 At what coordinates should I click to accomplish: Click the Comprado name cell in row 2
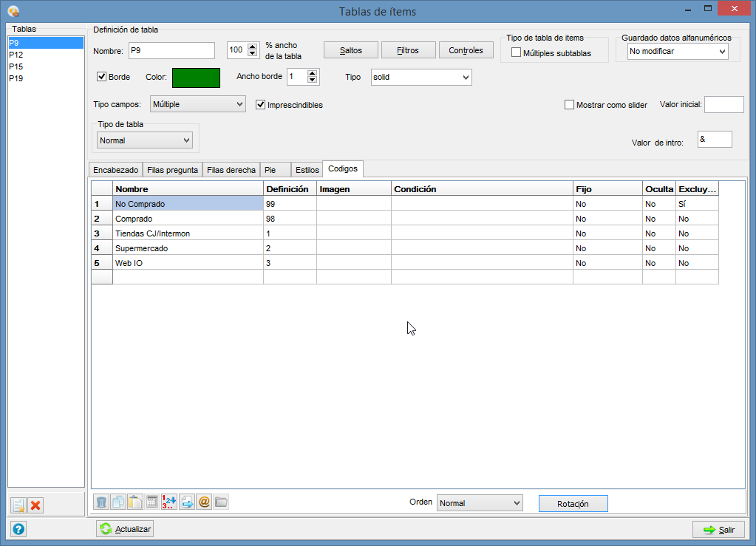tap(188, 219)
